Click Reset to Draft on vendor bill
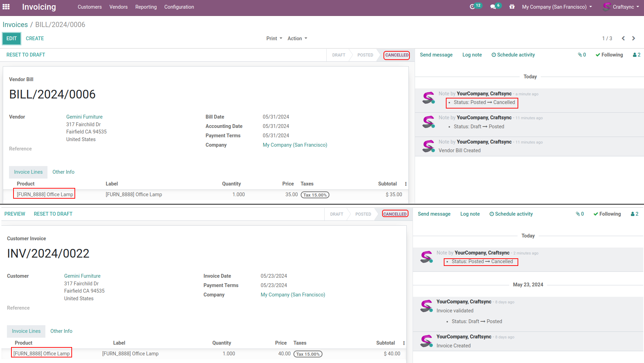This screenshot has height=363, width=644. tap(26, 55)
